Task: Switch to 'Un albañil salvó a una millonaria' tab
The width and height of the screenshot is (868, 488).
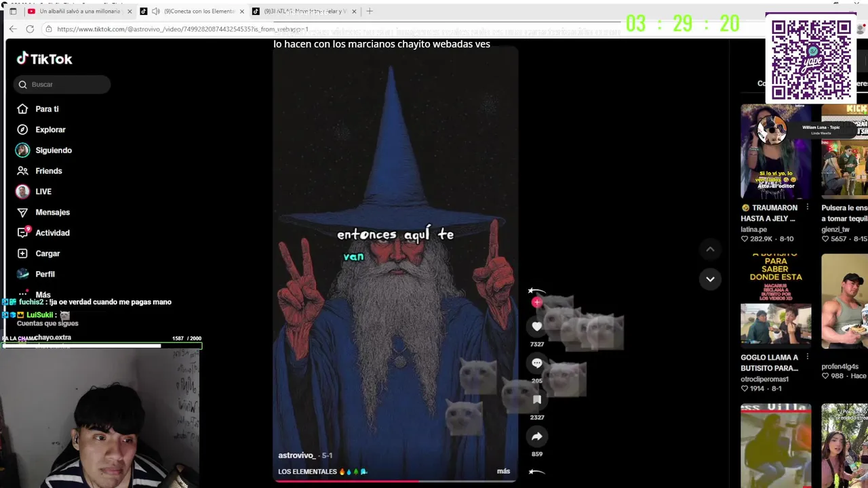Action: [x=79, y=12]
